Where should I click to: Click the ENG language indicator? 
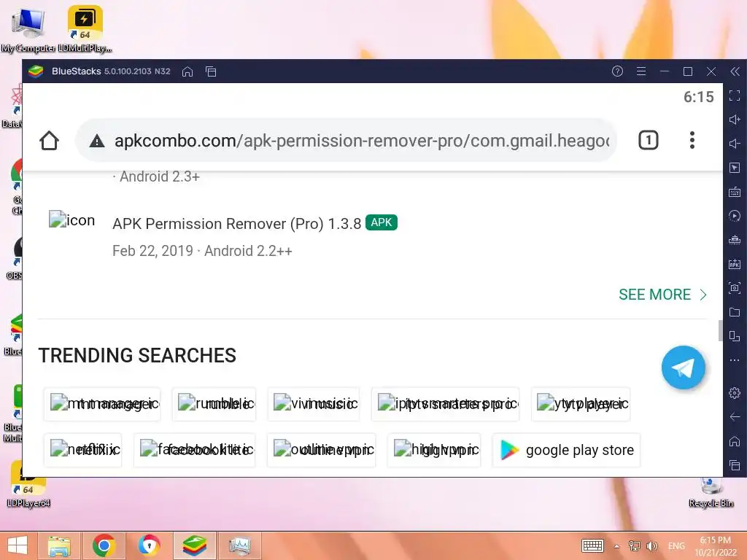pos(676,546)
